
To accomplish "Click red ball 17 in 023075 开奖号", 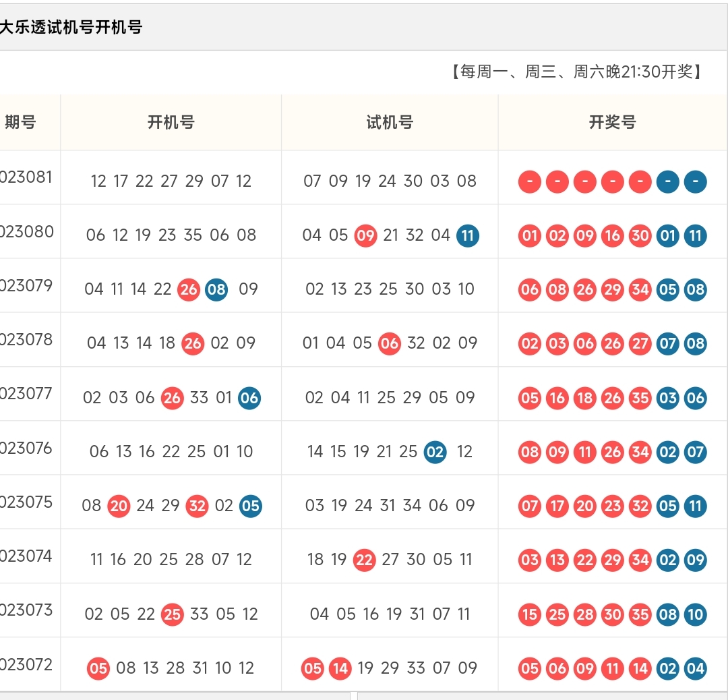I will coord(557,506).
